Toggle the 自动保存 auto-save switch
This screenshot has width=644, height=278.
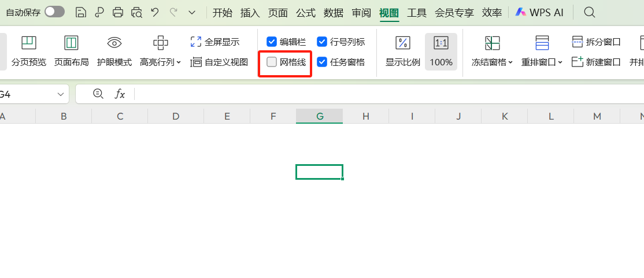54,12
